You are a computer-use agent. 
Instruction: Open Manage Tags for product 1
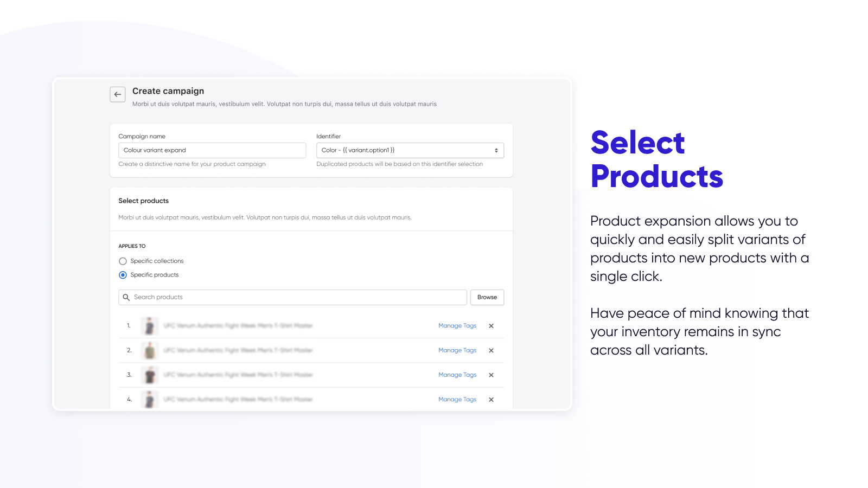tap(457, 326)
